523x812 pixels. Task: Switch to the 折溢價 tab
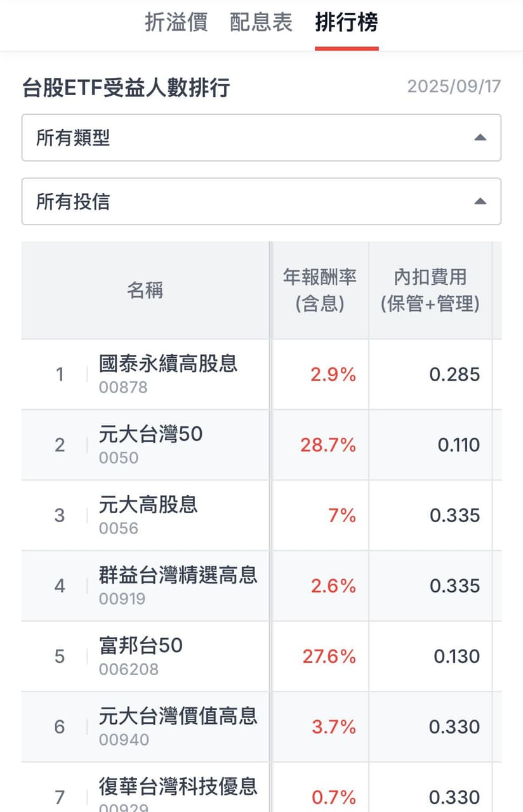[x=176, y=23]
